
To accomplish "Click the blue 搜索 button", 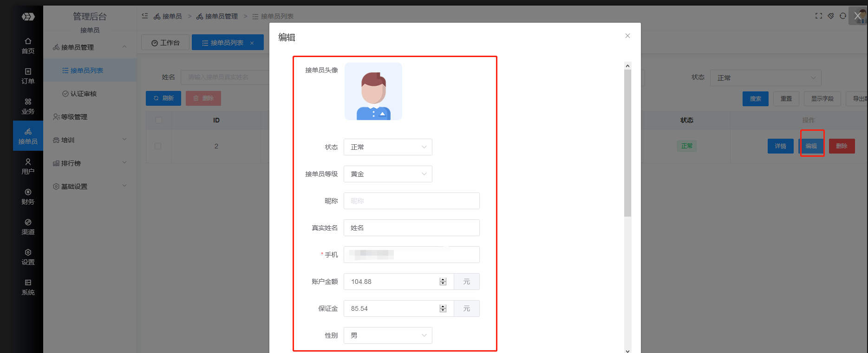I will click(x=756, y=99).
